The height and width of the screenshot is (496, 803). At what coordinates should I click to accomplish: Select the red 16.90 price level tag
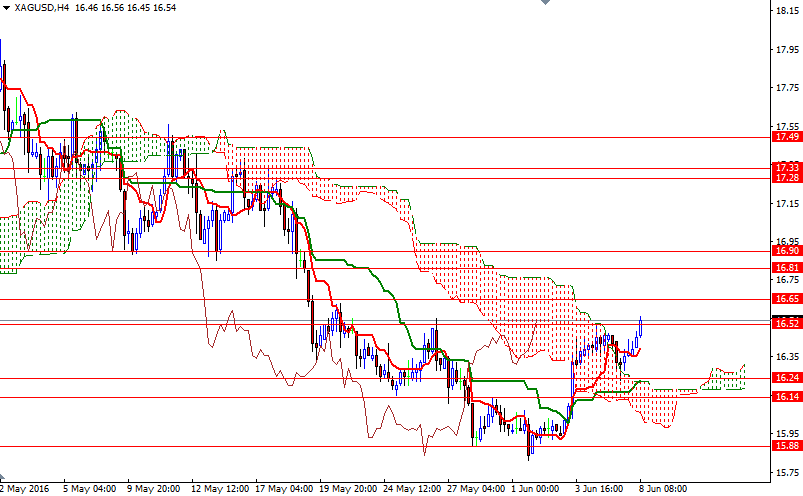[786, 251]
